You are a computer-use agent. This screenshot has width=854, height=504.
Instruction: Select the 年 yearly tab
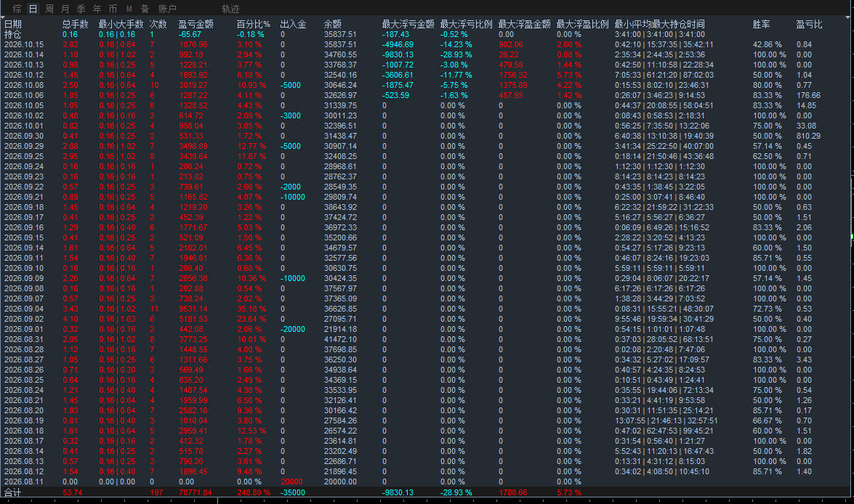click(97, 9)
